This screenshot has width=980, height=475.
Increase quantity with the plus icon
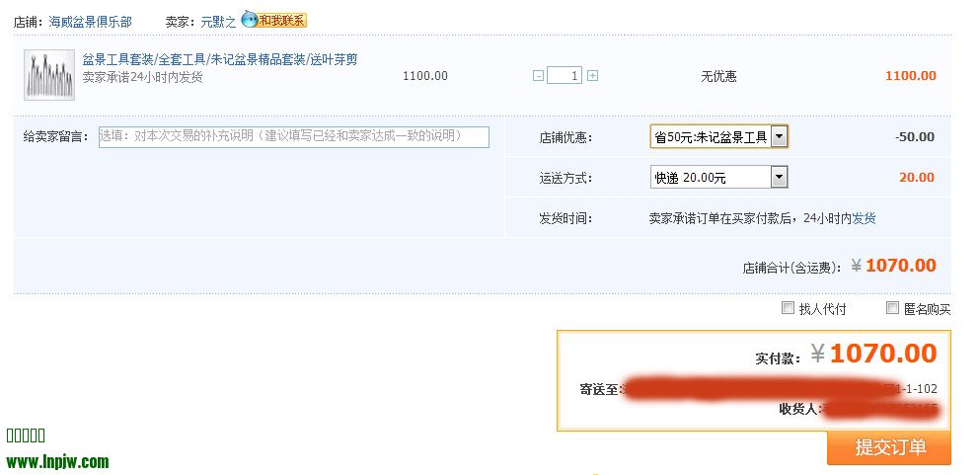click(592, 76)
